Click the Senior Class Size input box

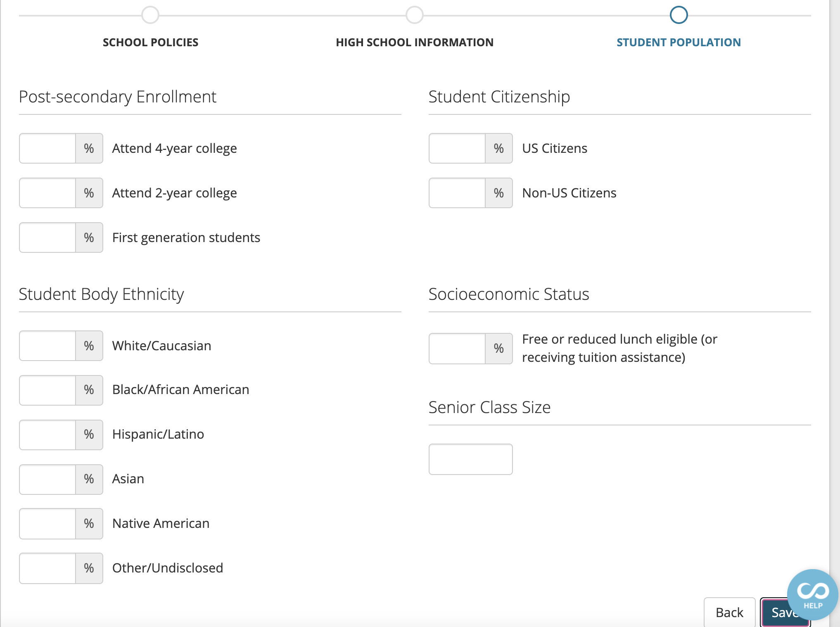click(x=471, y=459)
